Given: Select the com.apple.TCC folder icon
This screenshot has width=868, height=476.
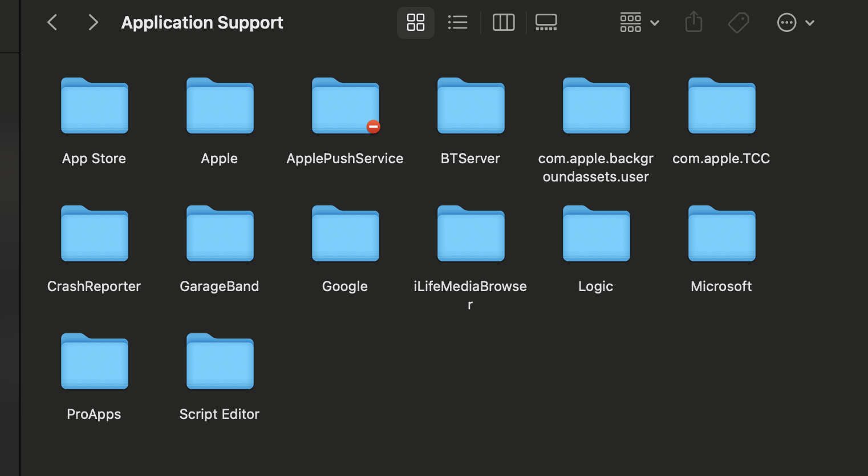Looking at the screenshot, I should click(x=722, y=106).
